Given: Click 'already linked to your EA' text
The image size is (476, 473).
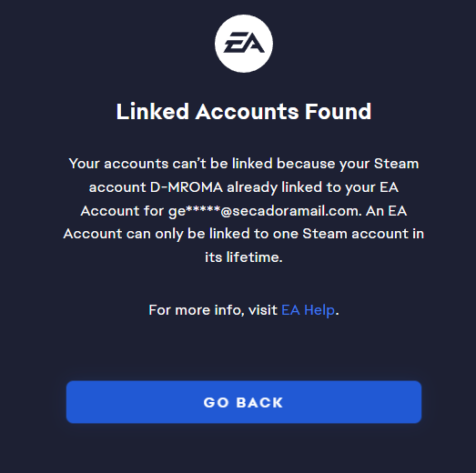Looking at the screenshot, I should [x=313, y=187].
